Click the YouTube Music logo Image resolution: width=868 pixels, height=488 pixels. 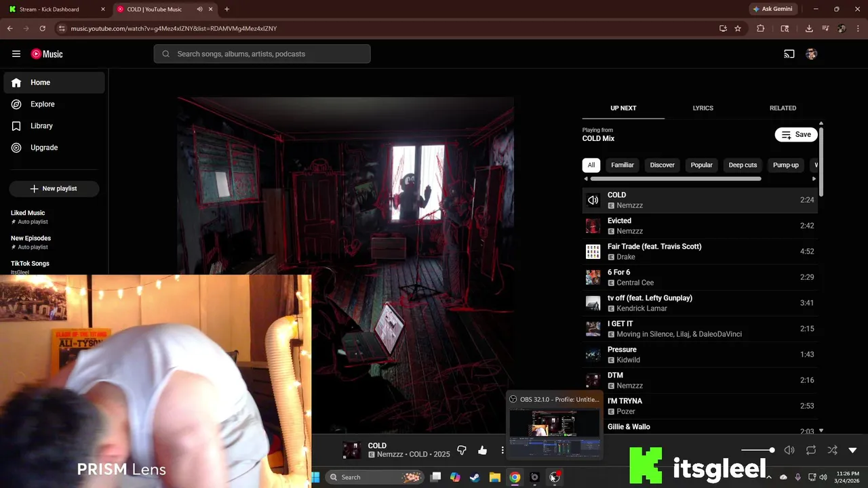[x=47, y=54]
